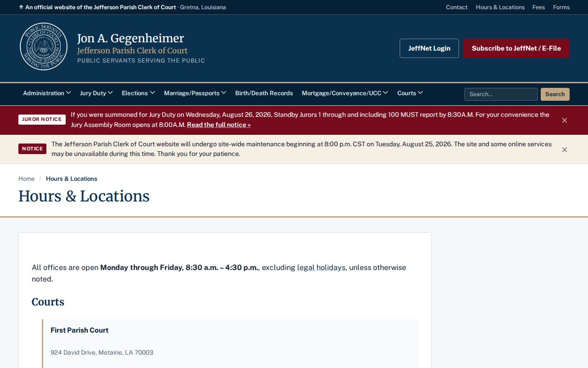Click the address 924 David Drive, Metairie
This screenshot has height=368, width=588.
point(102,352)
